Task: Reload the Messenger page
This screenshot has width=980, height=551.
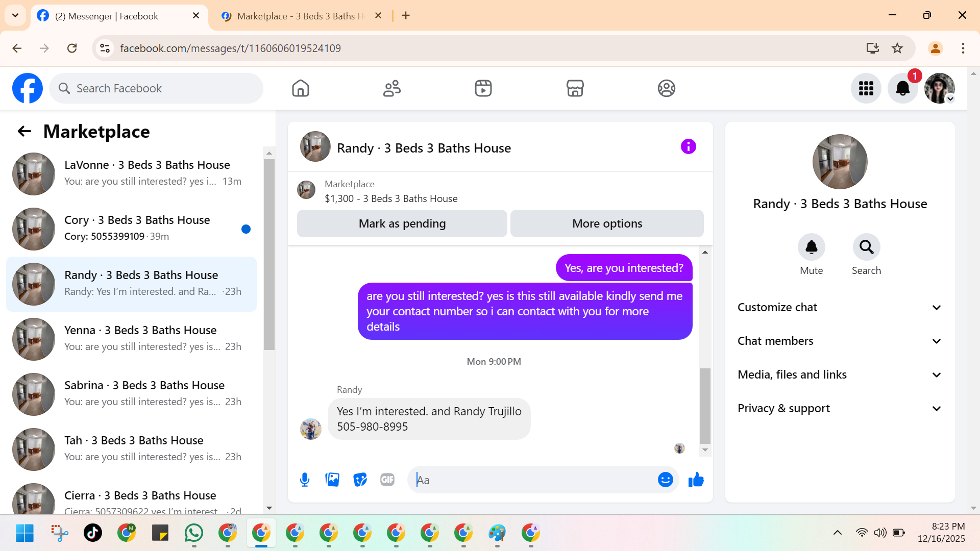Action: 72,48
